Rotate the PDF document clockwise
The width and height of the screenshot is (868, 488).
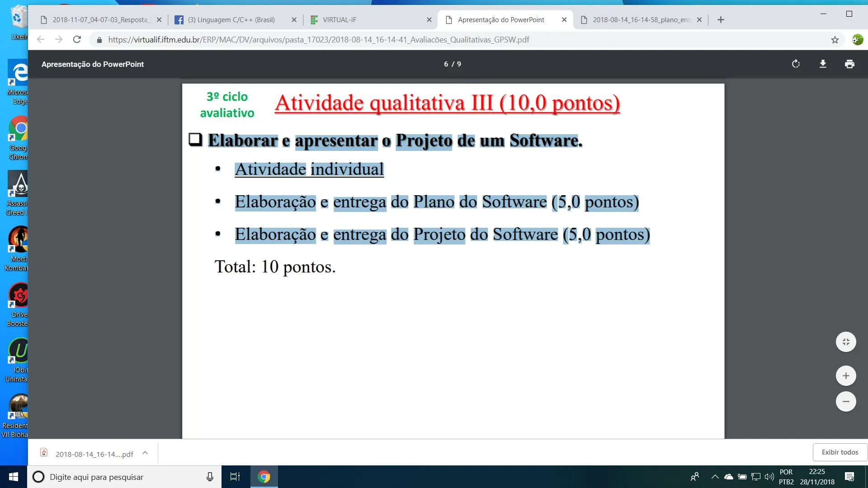pos(796,64)
